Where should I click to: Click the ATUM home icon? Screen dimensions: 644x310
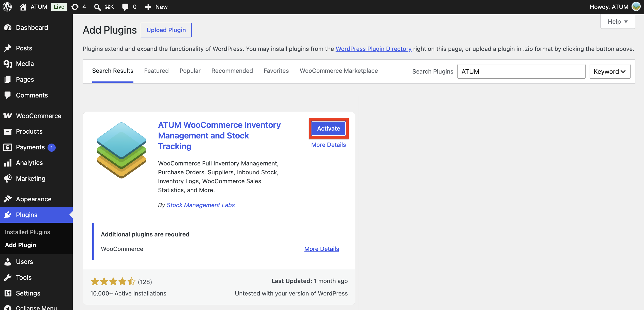coord(23,7)
